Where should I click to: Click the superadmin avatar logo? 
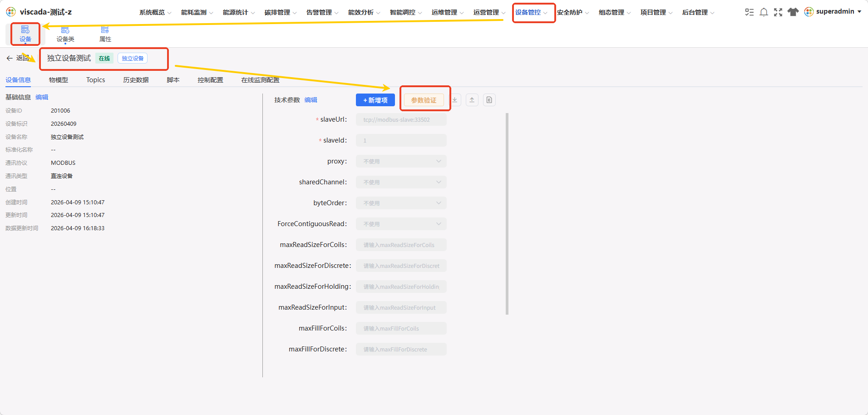[x=809, y=12]
